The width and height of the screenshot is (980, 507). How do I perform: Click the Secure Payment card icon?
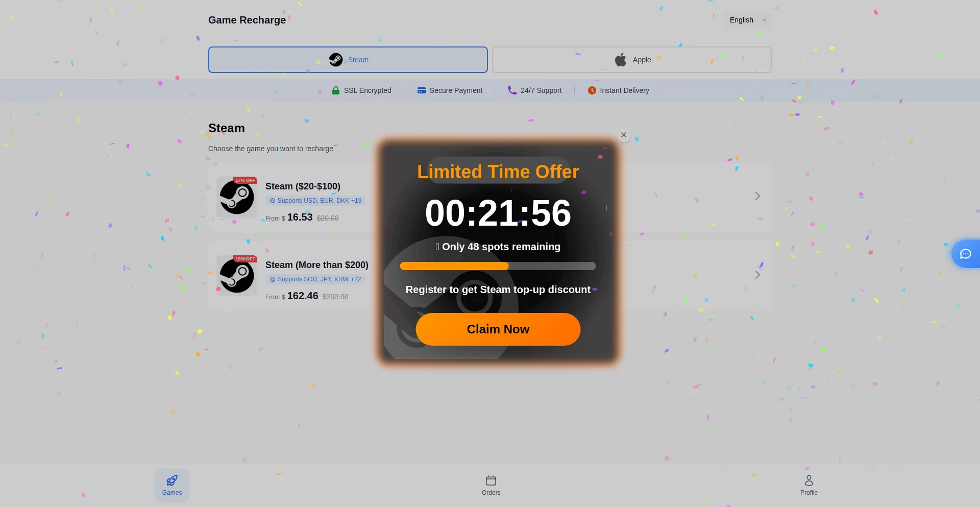[422, 90]
